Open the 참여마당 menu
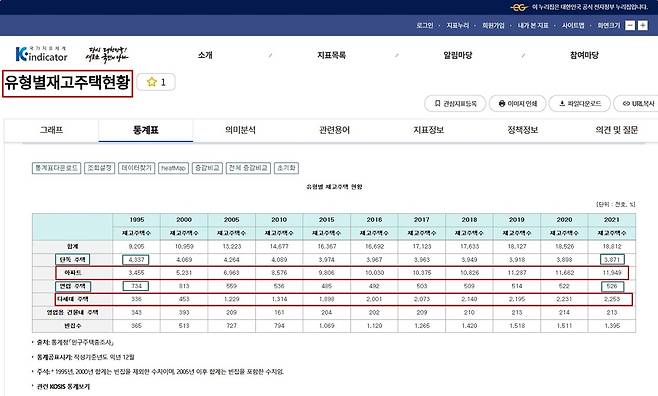The height and width of the screenshot is (396, 658). tap(584, 55)
